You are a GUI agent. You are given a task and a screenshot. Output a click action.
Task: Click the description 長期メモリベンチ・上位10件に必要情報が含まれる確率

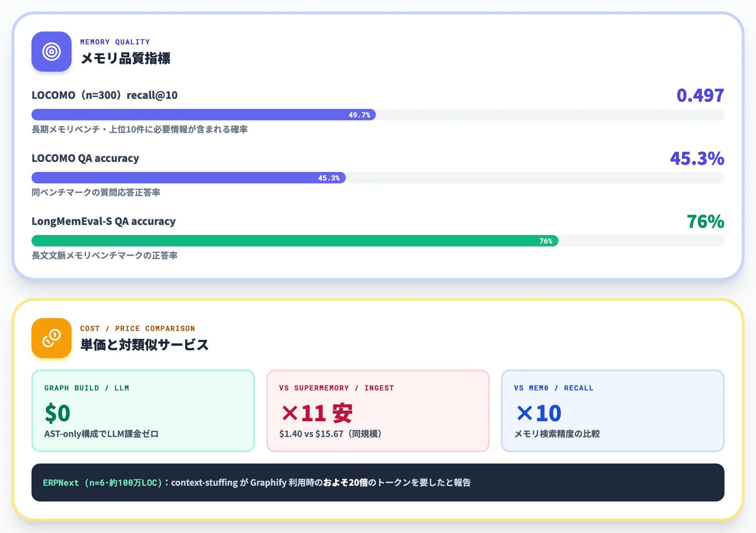(140, 129)
